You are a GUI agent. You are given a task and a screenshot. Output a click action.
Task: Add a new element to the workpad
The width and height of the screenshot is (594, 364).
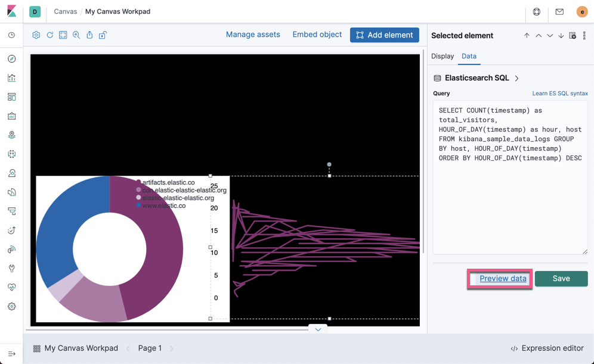pyautogui.click(x=384, y=35)
